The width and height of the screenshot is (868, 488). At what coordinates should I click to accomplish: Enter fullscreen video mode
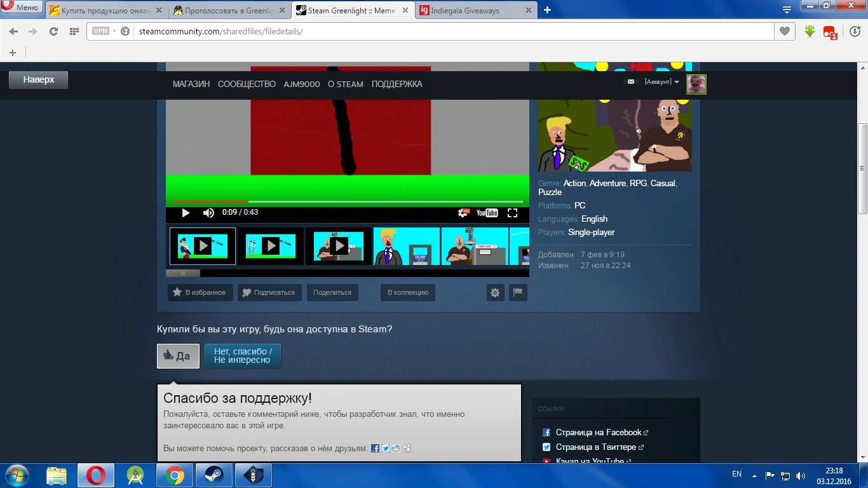coord(512,213)
